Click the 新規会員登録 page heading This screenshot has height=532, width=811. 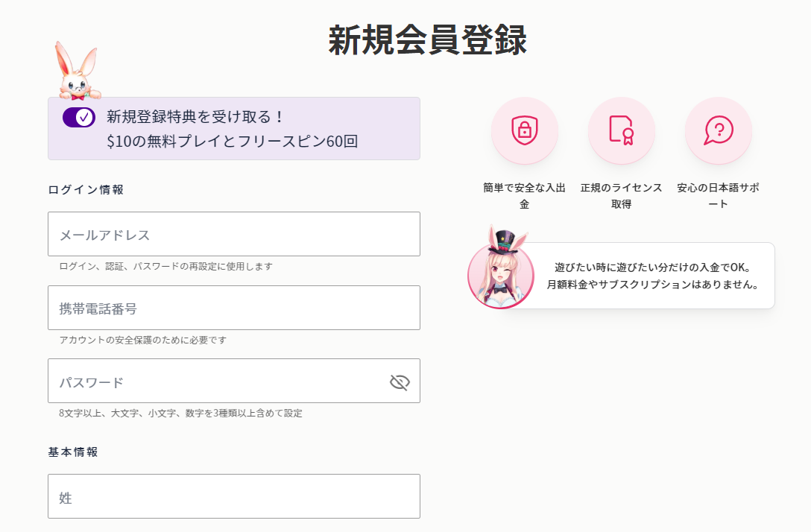pos(428,39)
